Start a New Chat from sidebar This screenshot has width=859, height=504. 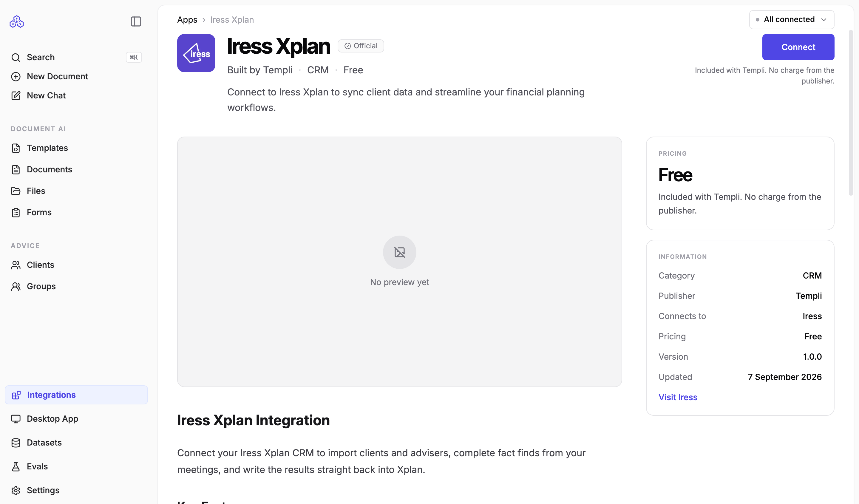pyautogui.click(x=76, y=95)
